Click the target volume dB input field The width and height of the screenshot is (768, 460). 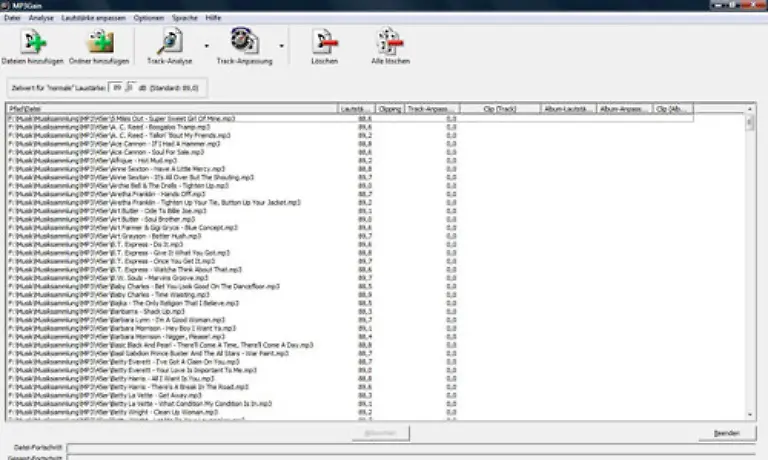pyautogui.click(x=117, y=88)
